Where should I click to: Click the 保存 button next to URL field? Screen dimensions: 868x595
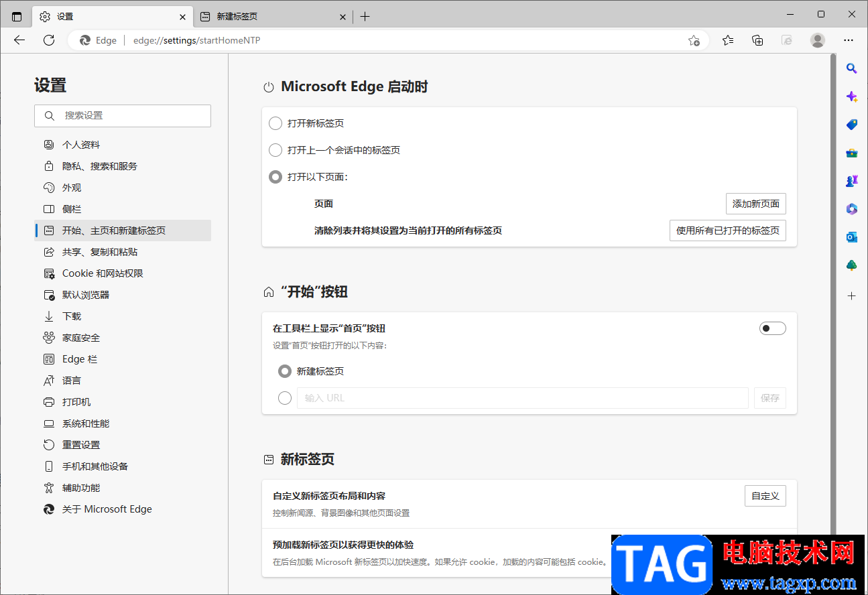coord(770,398)
